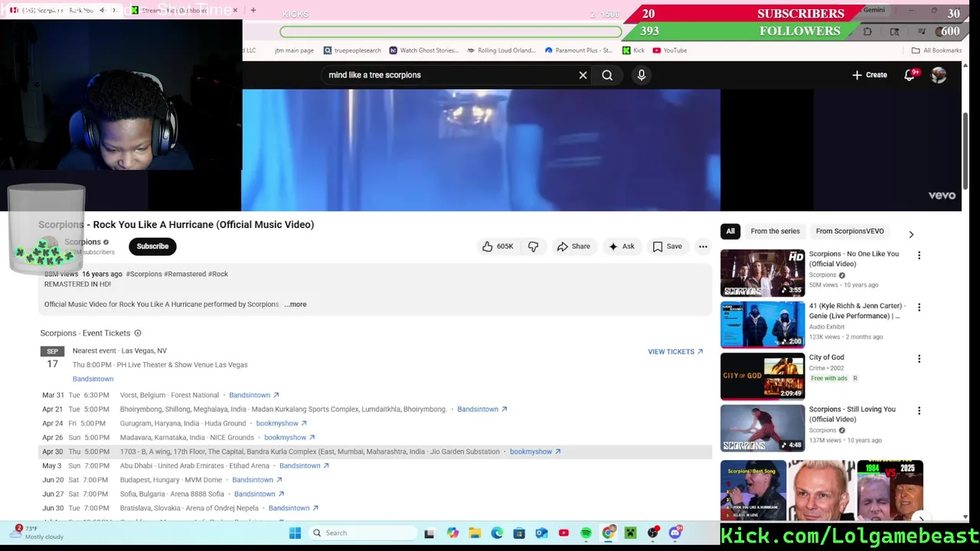The width and height of the screenshot is (980, 551).
Task: Open the Rolling Loud Orlando bookmark
Action: click(501, 51)
